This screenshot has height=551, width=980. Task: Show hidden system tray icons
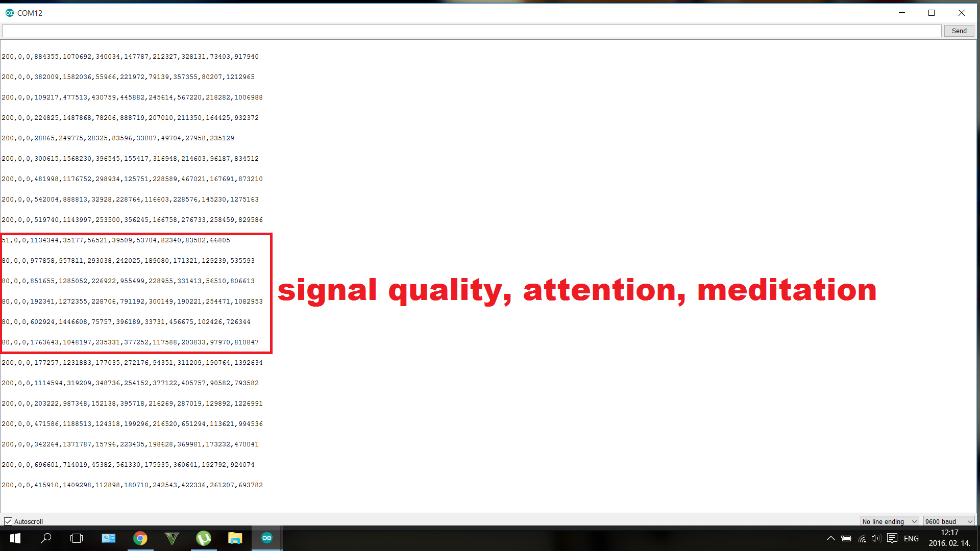click(830, 538)
